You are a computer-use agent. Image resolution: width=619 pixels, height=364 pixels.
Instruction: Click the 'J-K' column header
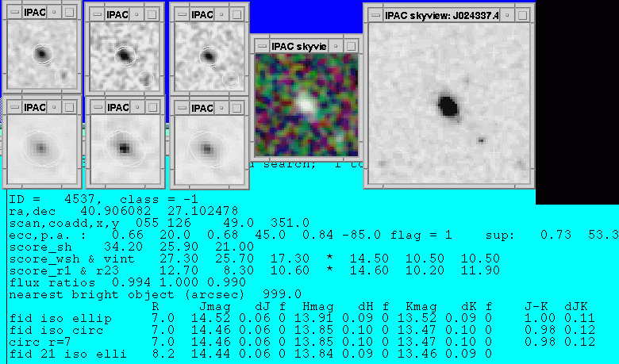(536, 306)
